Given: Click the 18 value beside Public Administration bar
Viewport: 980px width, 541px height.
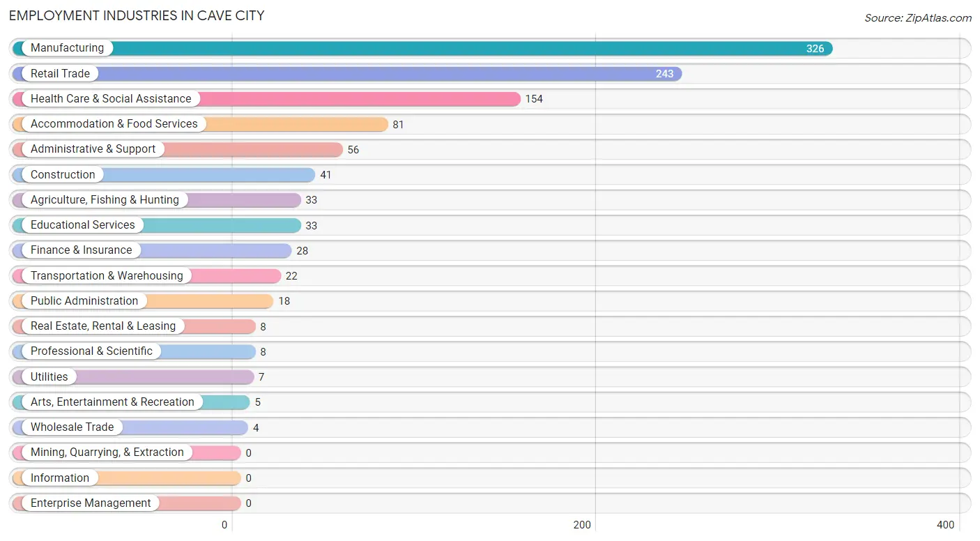Looking at the screenshot, I should pyautogui.click(x=284, y=301).
